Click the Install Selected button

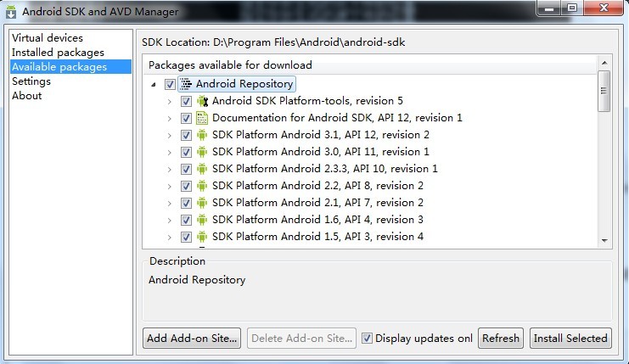click(x=570, y=338)
